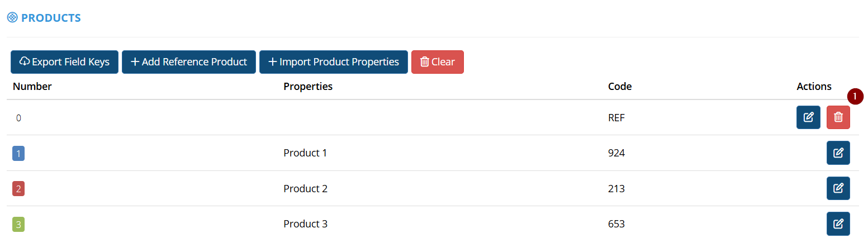Click the Products section header icon
The height and width of the screenshot is (252, 868).
pos(12,18)
